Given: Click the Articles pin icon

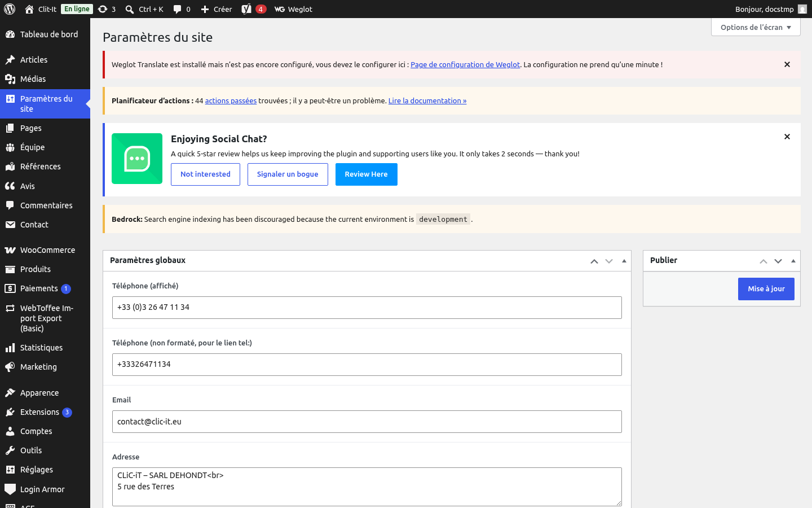Looking at the screenshot, I should tap(10, 60).
